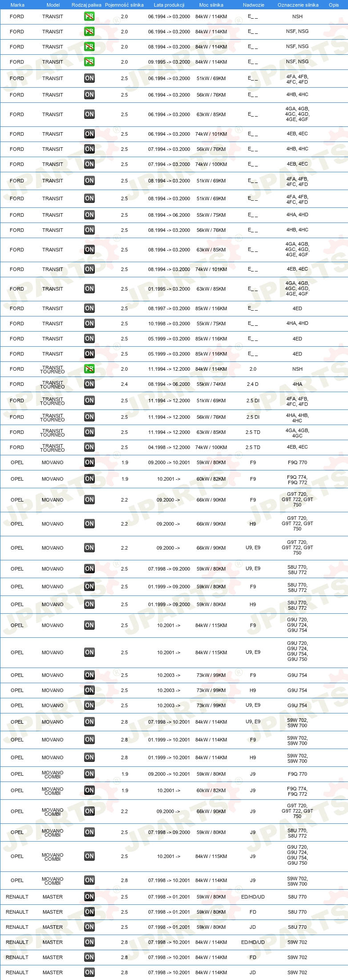Click the ON icon in the Transit 07.1994 56kW row
Image resolution: width=348 pixels, height=980 pixels.
[x=89, y=149]
